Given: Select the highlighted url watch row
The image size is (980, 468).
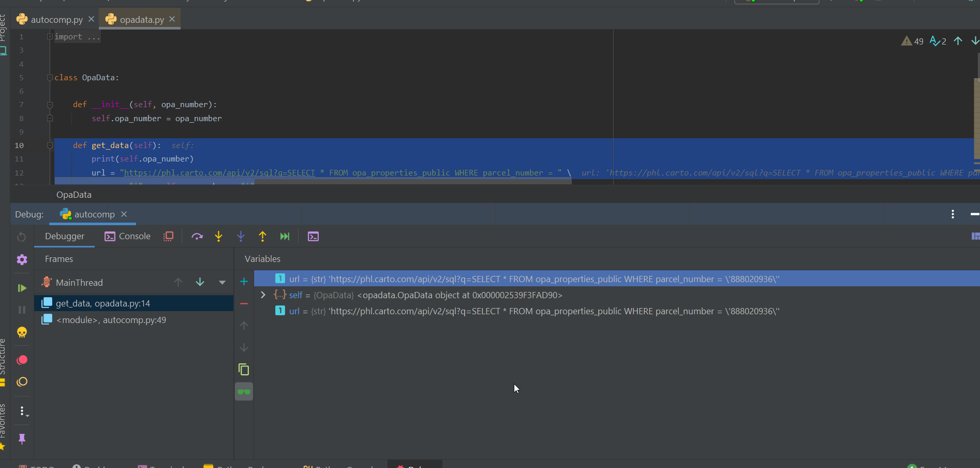Looking at the screenshot, I should 617,279.
